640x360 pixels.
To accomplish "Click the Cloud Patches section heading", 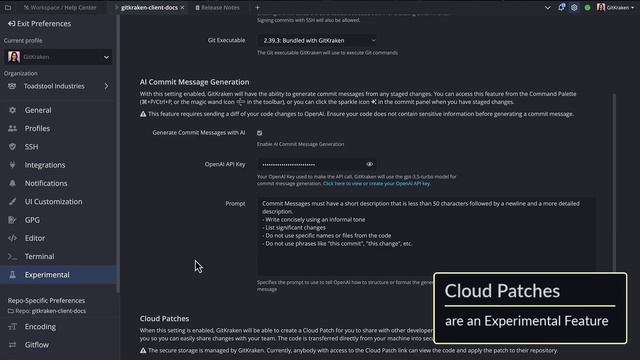I will pyautogui.click(x=164, y=319).
